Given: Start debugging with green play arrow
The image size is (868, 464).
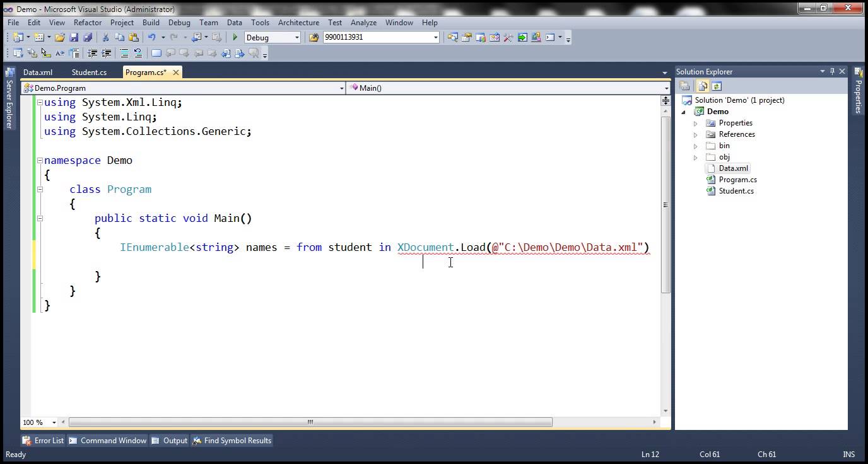Looking at the screenshot, I should (x=235, y=37).
